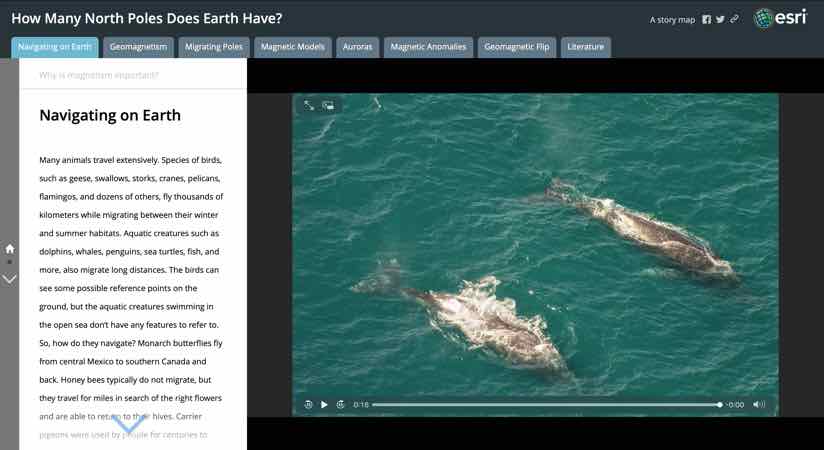
Task: Skip forward 15 seconds in the video
Action: click(341, 404)
